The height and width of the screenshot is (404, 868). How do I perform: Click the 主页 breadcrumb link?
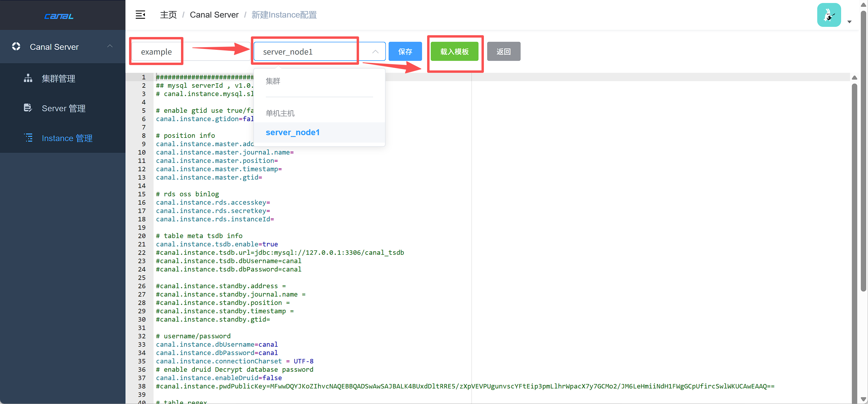[168, 15]
